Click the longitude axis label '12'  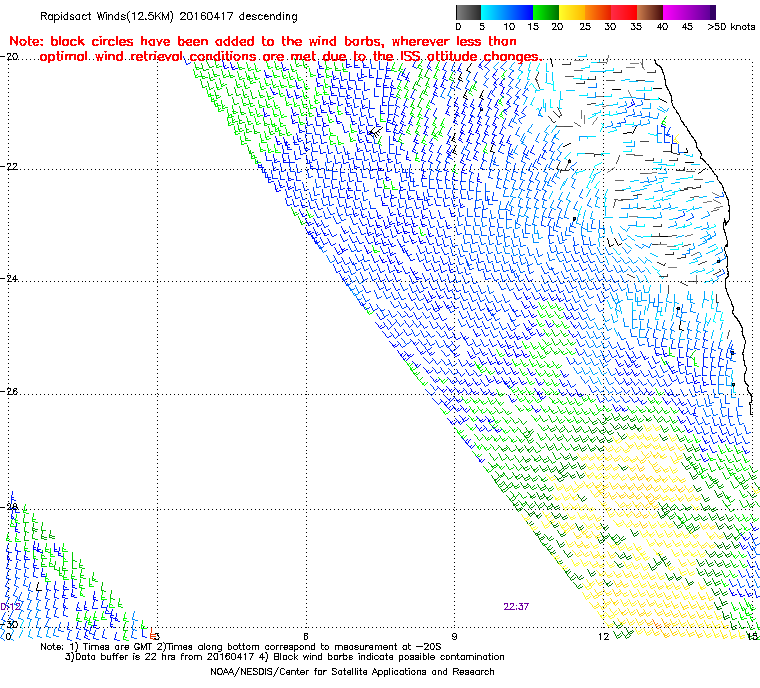(603, 637)
